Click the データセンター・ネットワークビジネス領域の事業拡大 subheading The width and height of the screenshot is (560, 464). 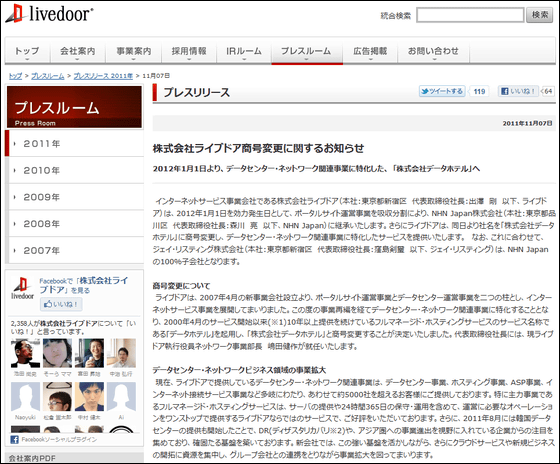[x=239, y=370]
